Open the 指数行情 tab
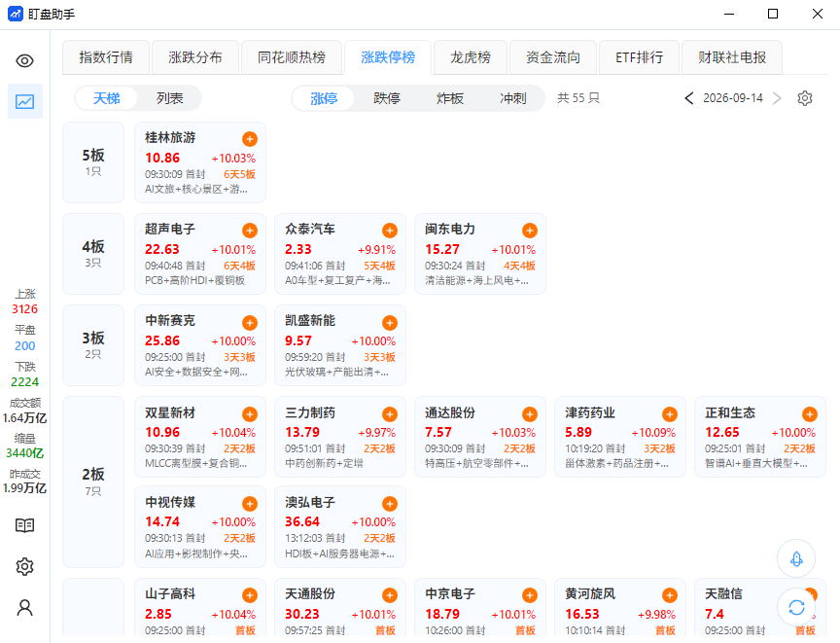The image size is (840, 643). [x=106, y=57]
